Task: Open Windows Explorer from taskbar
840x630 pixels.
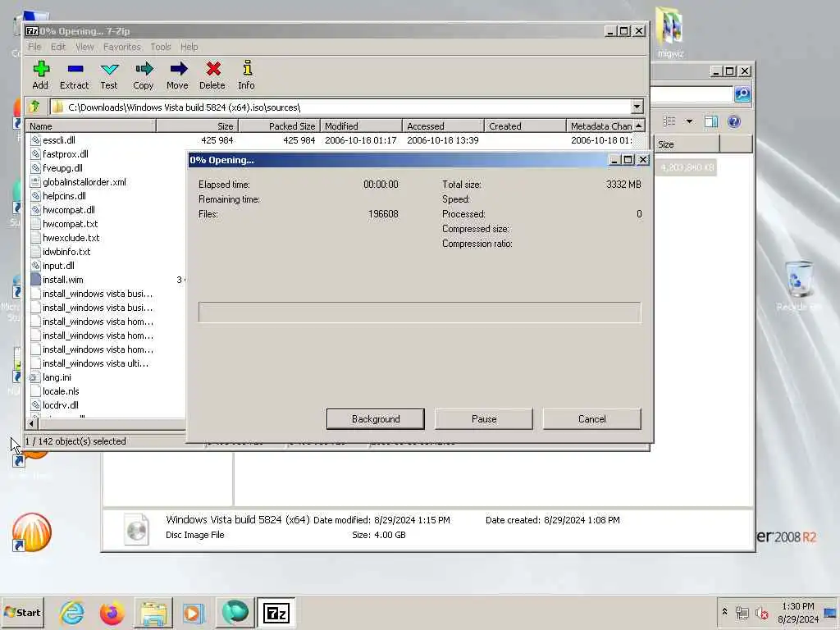Action: pyautogui.click(x=153, y=612)
